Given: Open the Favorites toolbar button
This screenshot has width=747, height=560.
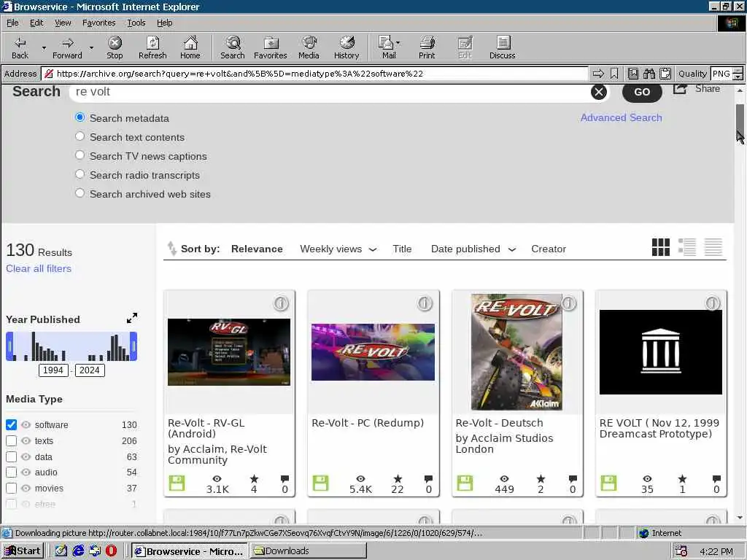Looking at the screenshot, I should tap(270, 47).
